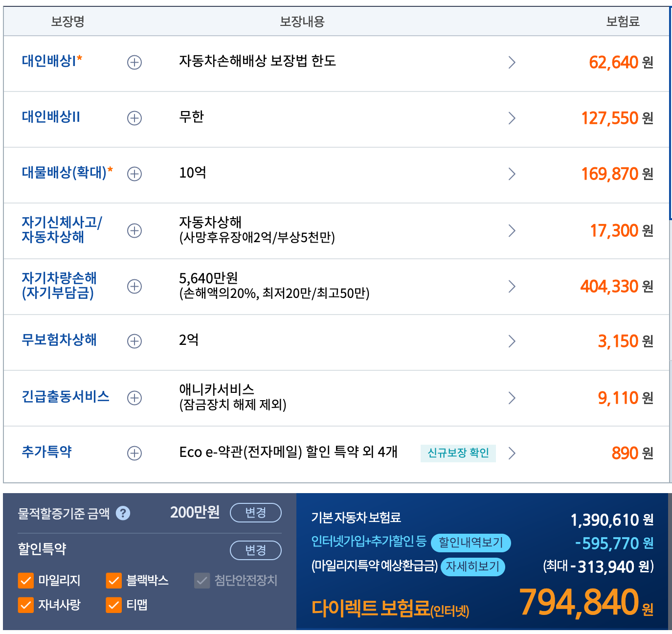
Task: Open the chevron next to 2억 무보험차상해
Action: tap(512, 341)
